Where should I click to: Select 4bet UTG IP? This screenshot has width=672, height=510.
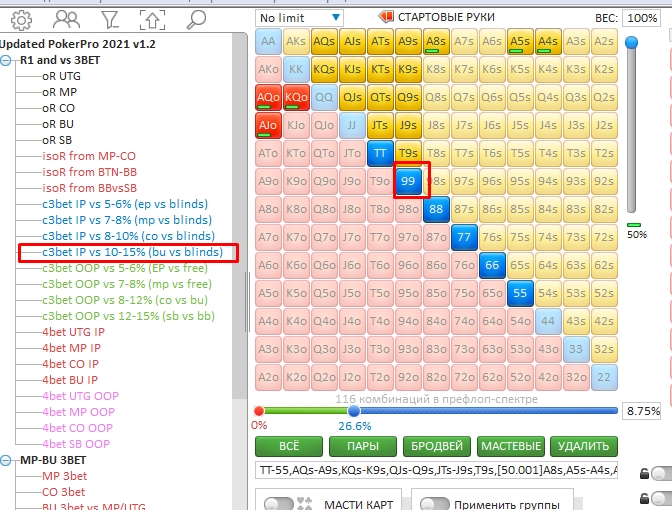click(x=73, y=332)
